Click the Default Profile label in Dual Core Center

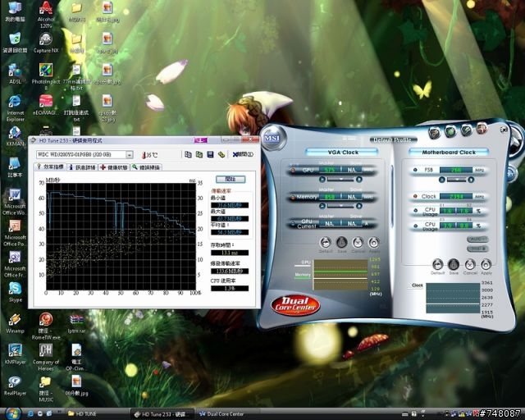click(x=394, y=139)
